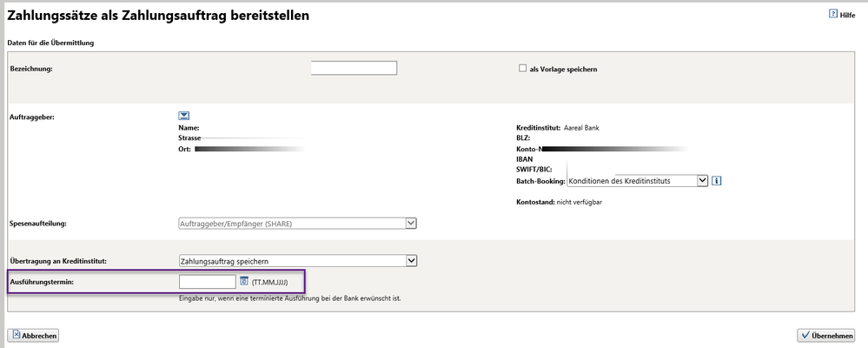This screenshot has width=868, height=348.
Task: Click the 'Daten für die Übermittlung' section heading
Action: click(50, 43)
